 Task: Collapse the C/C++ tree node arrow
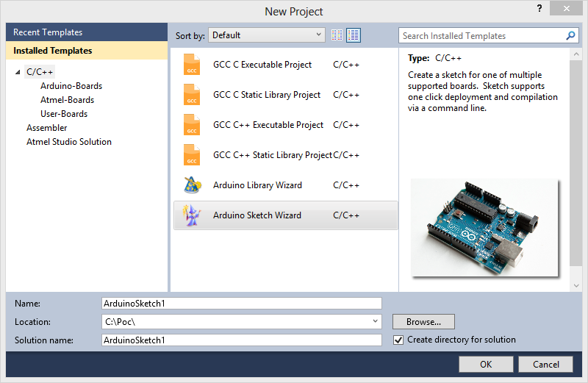pyautogui.click(x=18, y=72)
